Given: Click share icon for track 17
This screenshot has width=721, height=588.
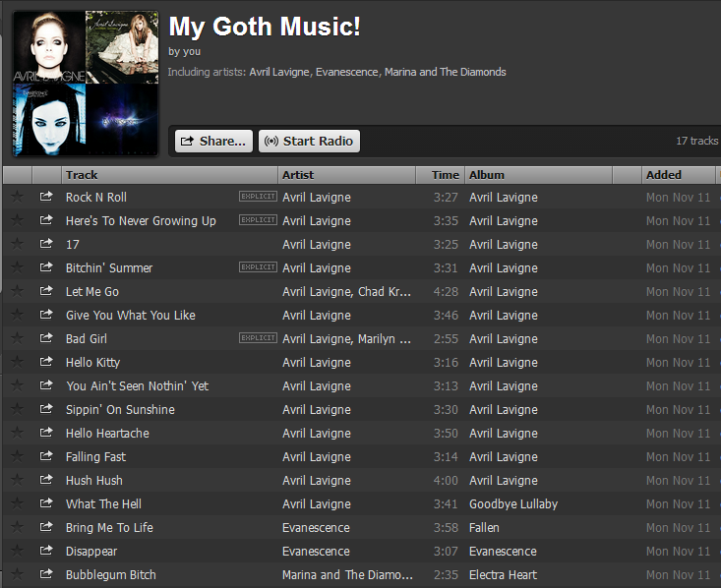Looking at the screenshot, I should 46,243.
